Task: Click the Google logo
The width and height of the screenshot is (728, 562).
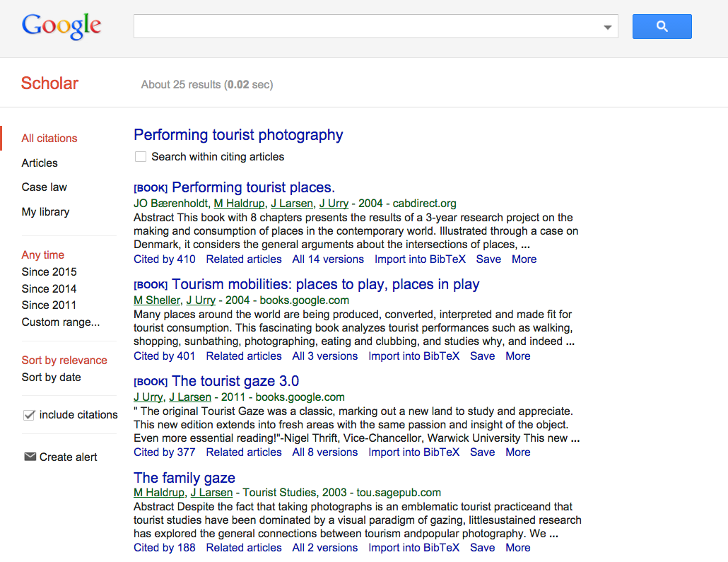Action: coord(61,26)
